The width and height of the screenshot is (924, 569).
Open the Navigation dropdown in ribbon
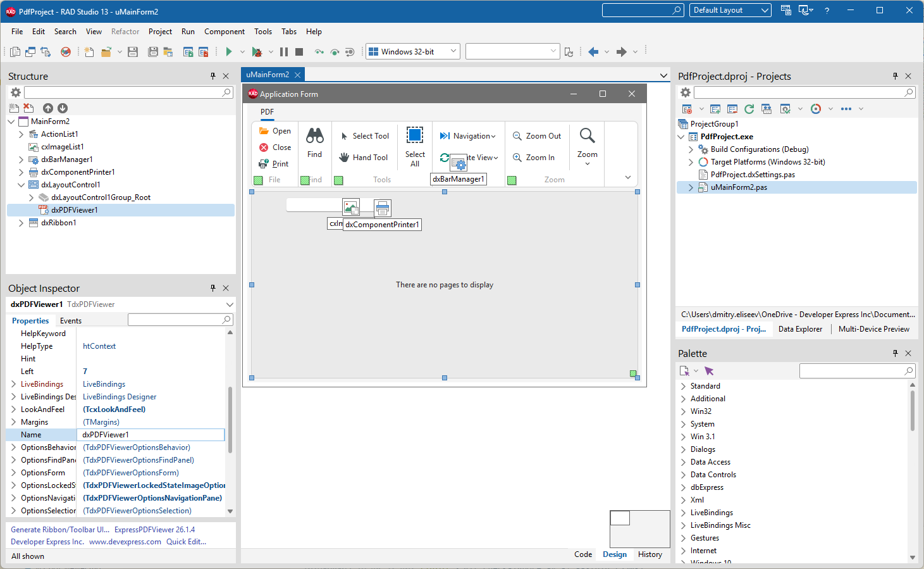[x=468, y=136]
